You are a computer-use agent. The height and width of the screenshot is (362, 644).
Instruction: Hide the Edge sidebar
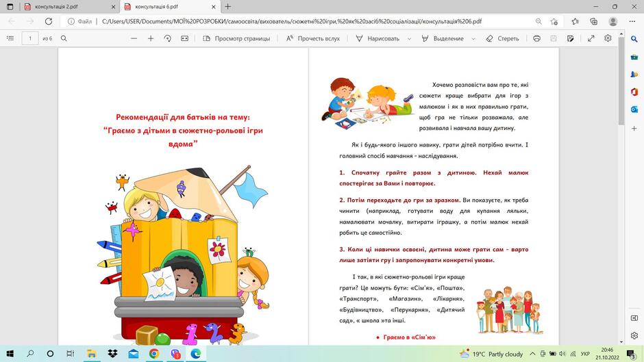click(x=634, y=318)
